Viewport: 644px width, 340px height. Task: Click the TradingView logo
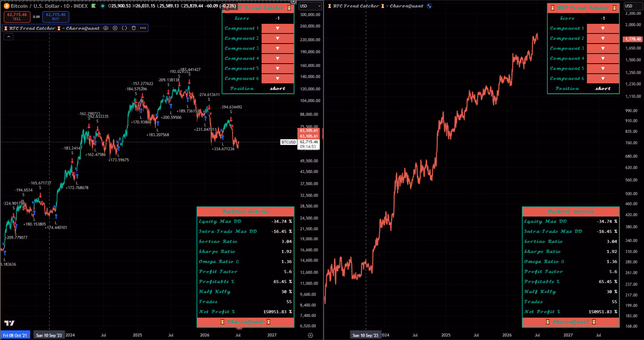pos(9,323)
